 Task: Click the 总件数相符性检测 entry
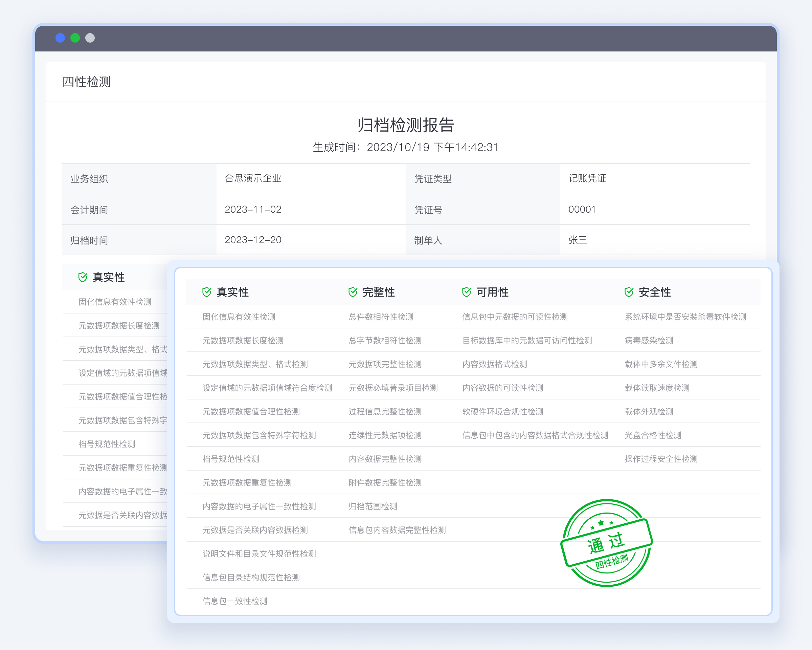[381, 317]
